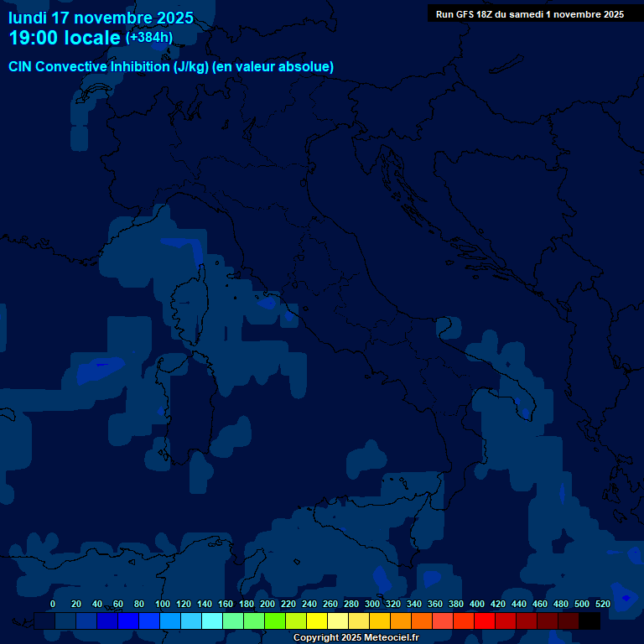Click the bright green legend swatch below 200
Screen dimensions: 644x644
[x=275, y=621]
